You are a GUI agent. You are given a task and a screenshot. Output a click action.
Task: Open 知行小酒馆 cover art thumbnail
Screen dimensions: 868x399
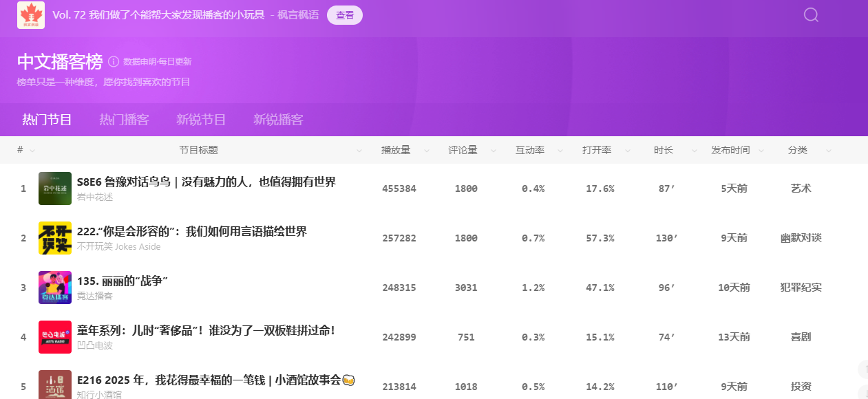(x=55, y=385)
